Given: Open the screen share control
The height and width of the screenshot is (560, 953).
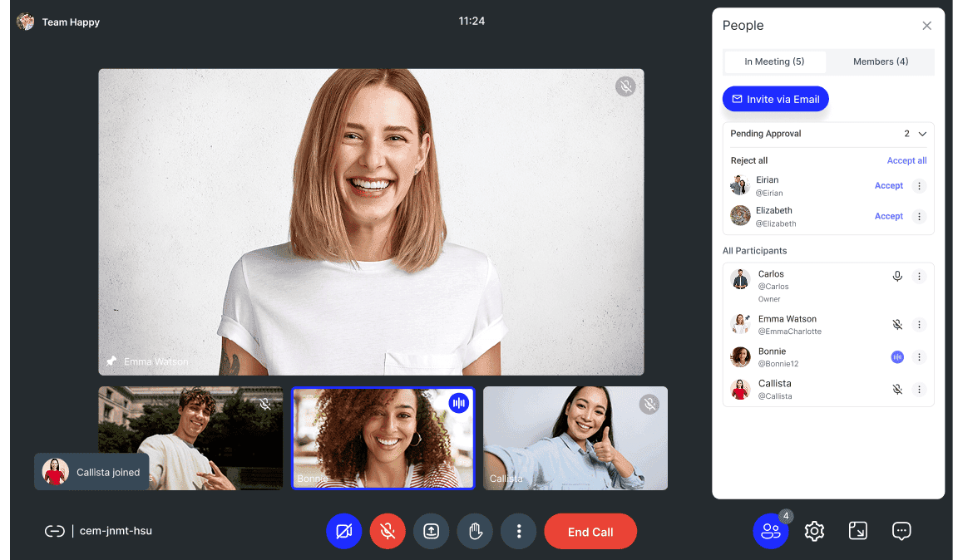Looking at the screenshot, I should click(431, 531).
